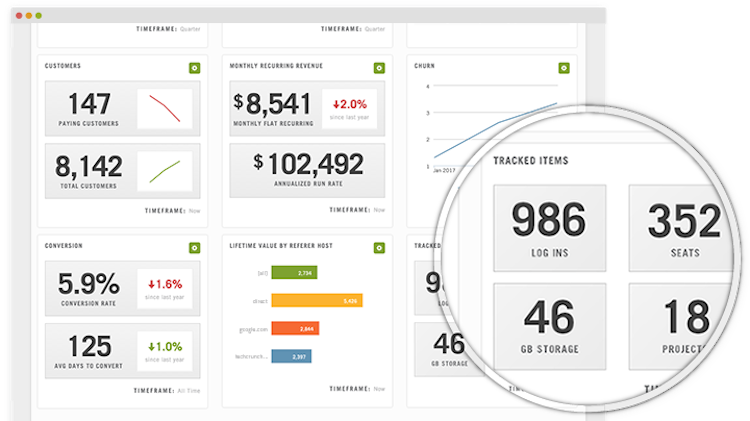Click the Lifetime Value by Referer Host title
The width and height of the screenshot is (750, 421).
click(281, 245)
